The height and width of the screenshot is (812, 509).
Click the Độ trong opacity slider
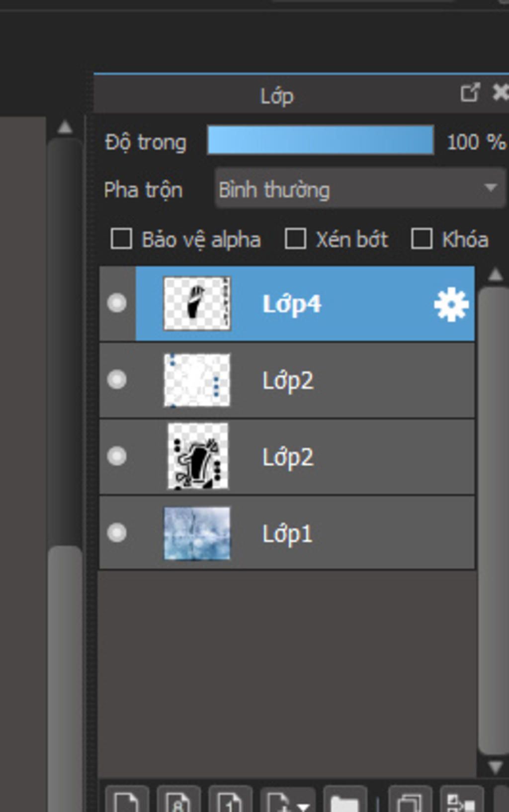click(x=320, y=140)
